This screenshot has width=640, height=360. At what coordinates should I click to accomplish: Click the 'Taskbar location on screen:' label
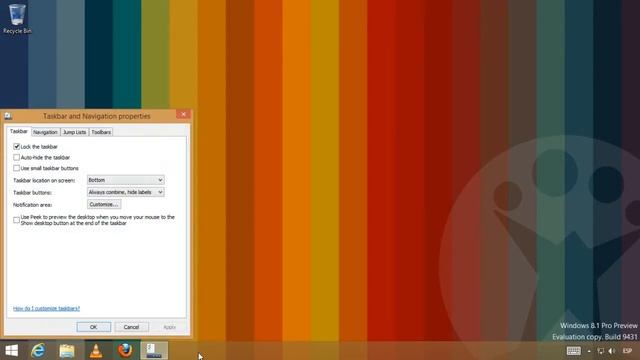[x=44, y=180]
